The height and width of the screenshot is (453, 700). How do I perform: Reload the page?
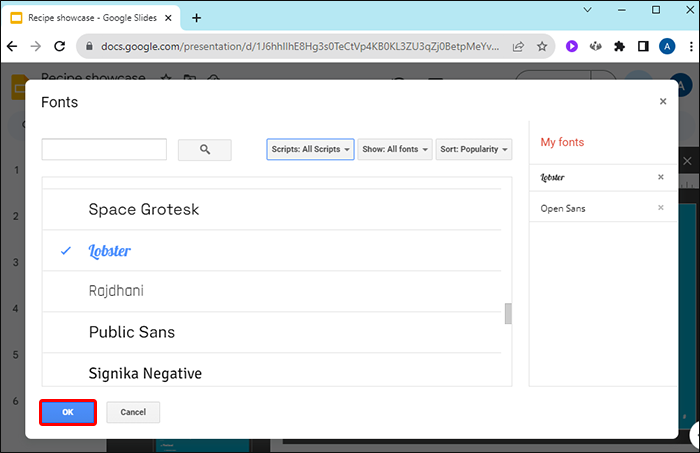point(60,46)
